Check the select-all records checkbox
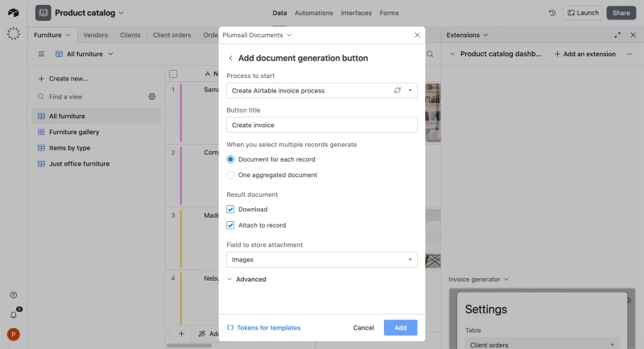Viewport: 644px width, 349px height. (x=173, y=74)
